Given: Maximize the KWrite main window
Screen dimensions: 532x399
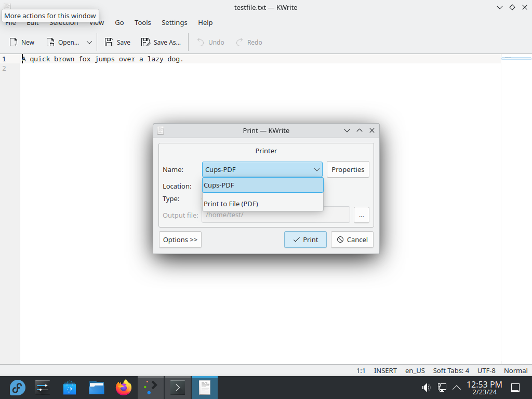Looking at the screenshot, I should (x=512, y=7).
